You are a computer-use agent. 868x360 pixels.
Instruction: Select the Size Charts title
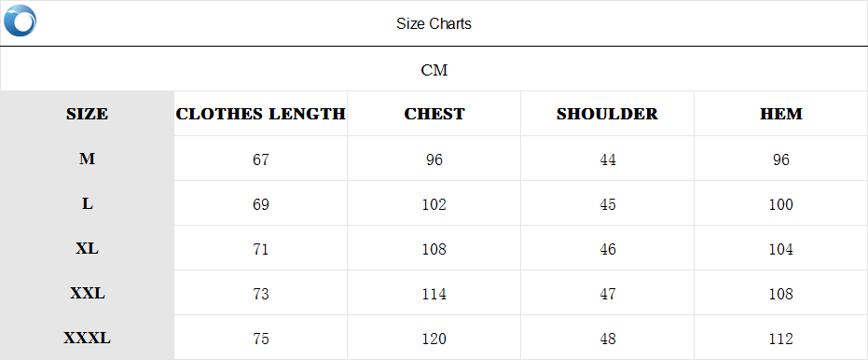[434, 24]
